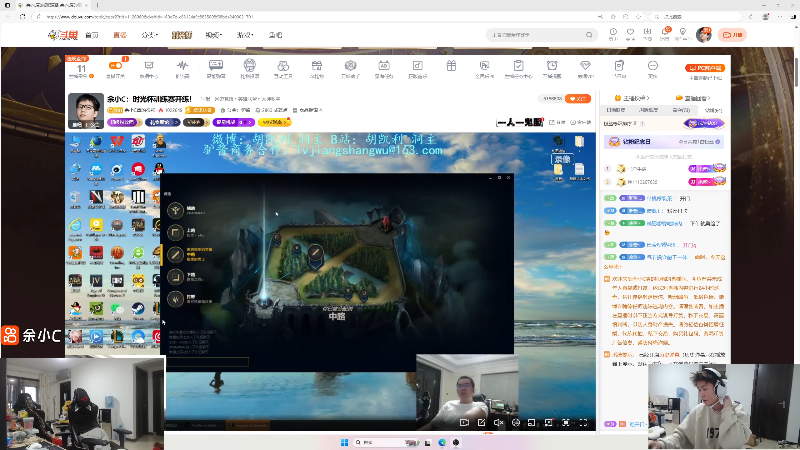
Task: Expand the 游戏 dropdown in top navigation
Action: [245, 35]
